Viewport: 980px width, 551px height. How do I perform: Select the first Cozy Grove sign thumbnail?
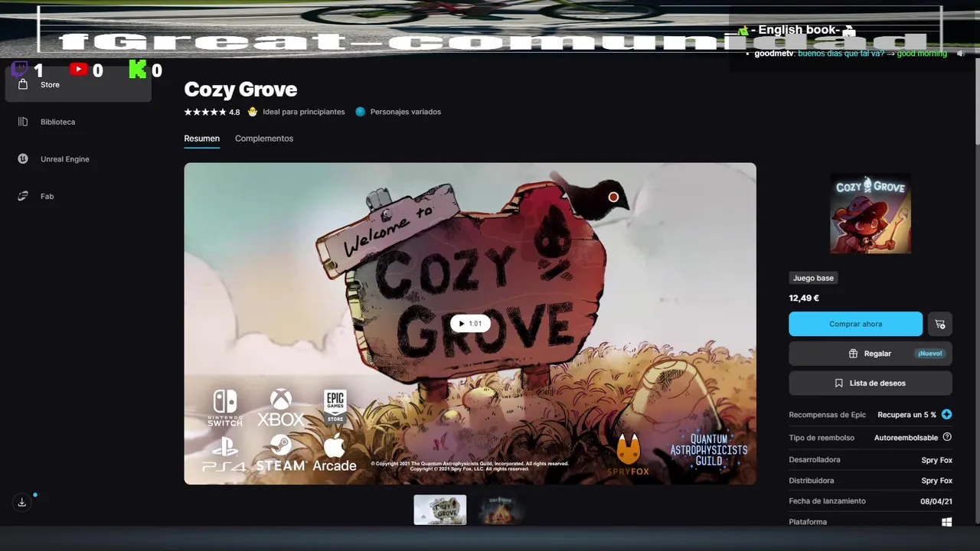click(440, 510)
